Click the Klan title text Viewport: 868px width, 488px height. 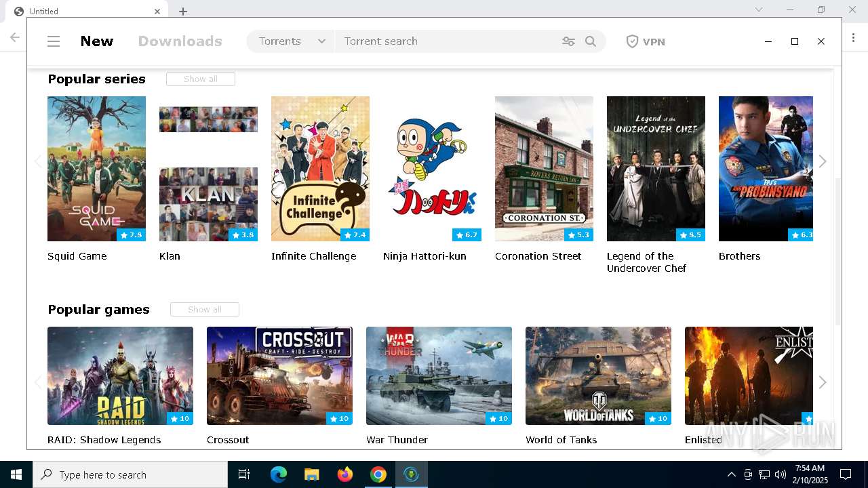pos(170,256)
